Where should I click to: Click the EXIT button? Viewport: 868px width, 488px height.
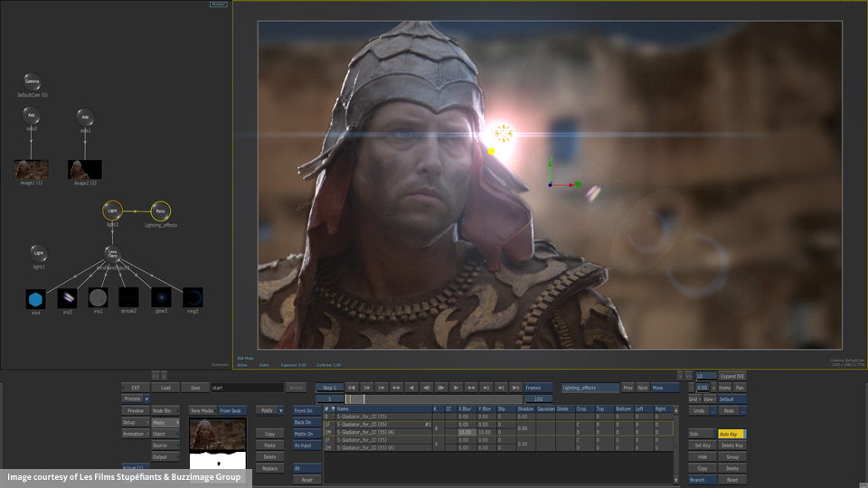tap(135, 388)
